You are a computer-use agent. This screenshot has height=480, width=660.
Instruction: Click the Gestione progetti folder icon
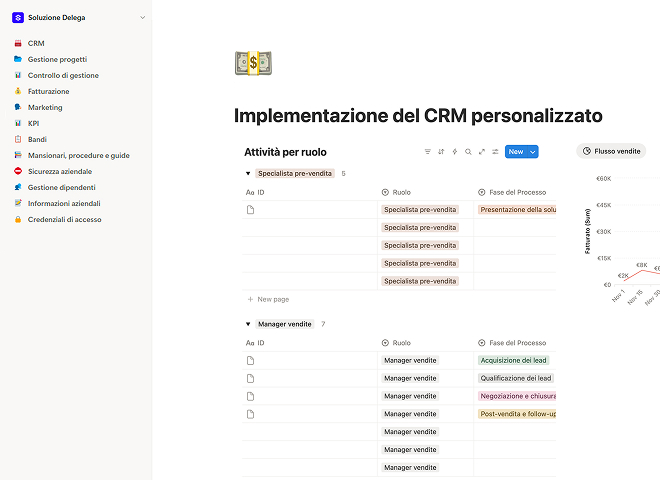(x=18, y=59)
